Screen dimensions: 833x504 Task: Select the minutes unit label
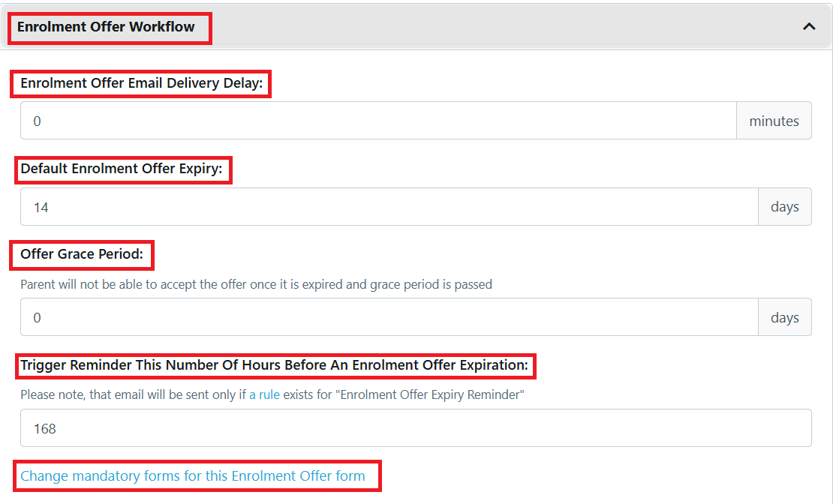click(x=774, y=121)
